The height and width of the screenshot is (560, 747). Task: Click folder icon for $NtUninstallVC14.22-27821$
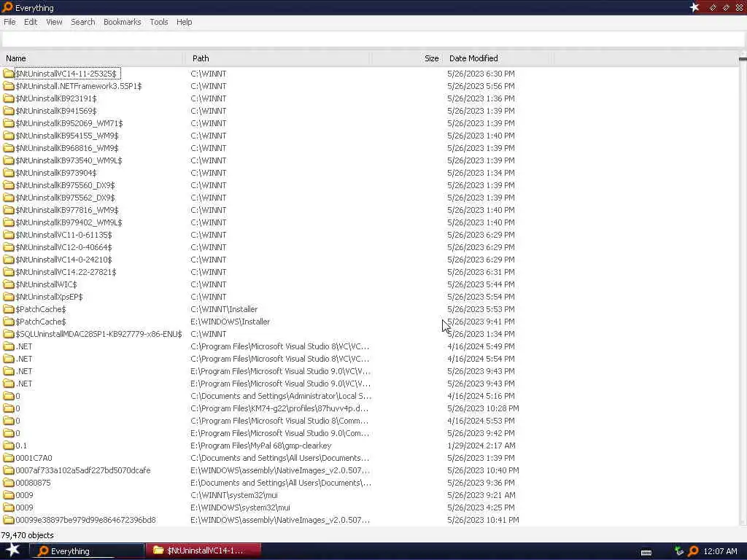9,271
